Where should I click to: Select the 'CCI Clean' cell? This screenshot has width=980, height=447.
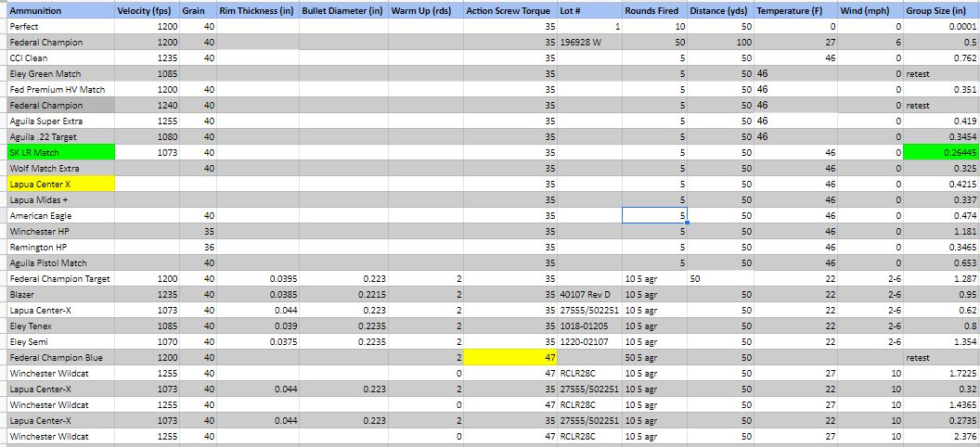click(62, 58)
